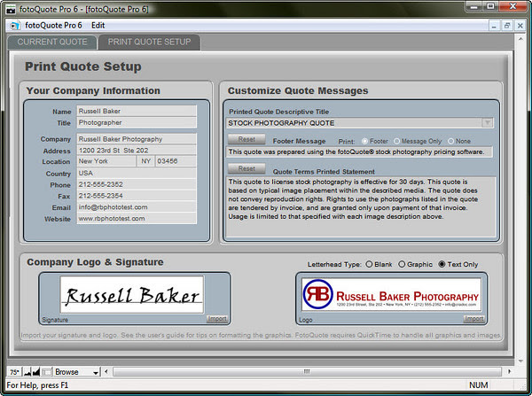532x396 pixels.
Task: Click the vertical scrollbar up arrow
Action: click(x=520, y=40)
